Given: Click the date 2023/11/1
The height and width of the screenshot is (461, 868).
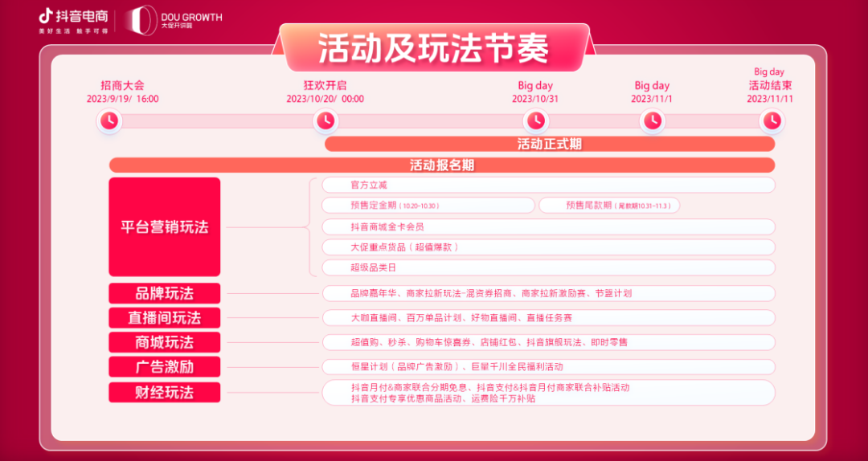Looking at the screenshot, I should pyautogui.click(x=652, y=99).
